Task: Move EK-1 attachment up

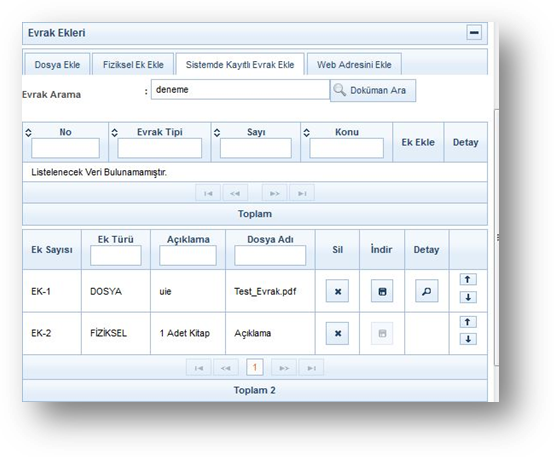Action: (x=468, y=280)
